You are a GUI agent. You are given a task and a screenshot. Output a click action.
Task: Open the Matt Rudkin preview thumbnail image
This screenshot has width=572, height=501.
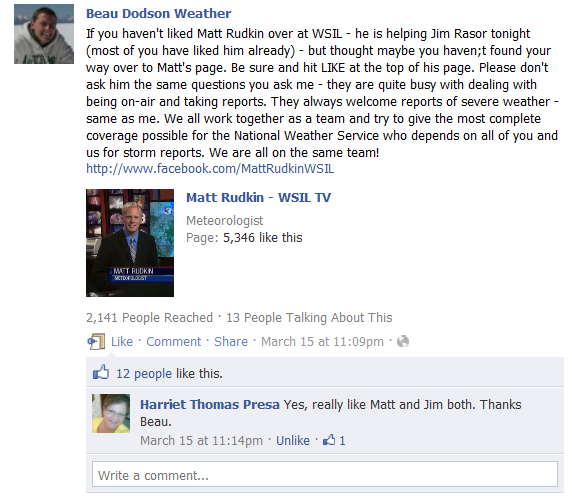click(x=130, y=243)
